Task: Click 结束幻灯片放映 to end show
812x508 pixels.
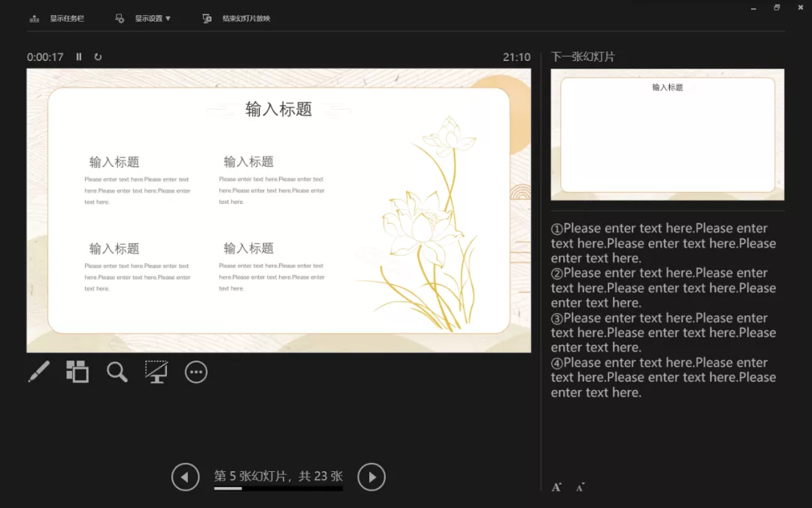Action: [x=247, y=19]
